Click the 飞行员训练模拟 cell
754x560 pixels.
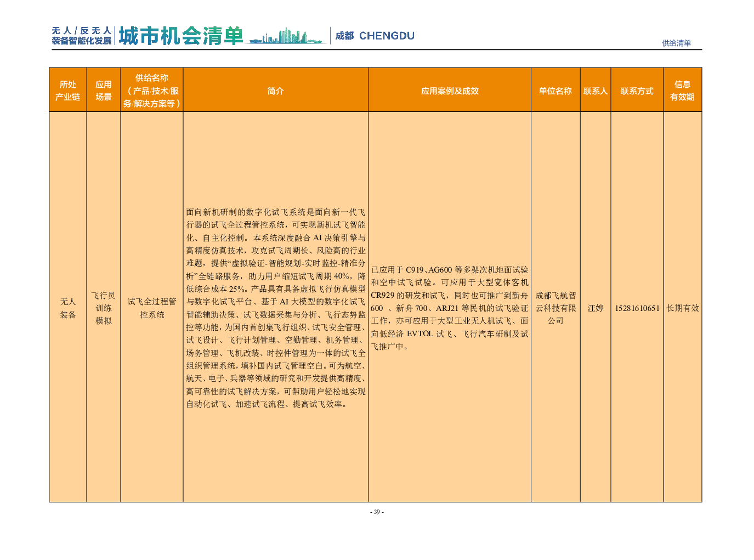104,308
